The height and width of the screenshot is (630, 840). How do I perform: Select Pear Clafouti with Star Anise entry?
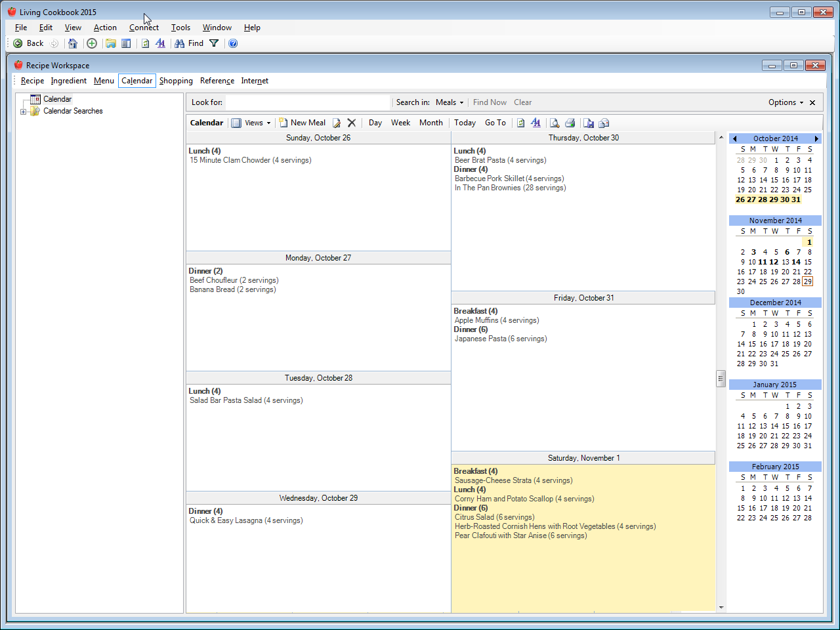[x=521, y=535]
